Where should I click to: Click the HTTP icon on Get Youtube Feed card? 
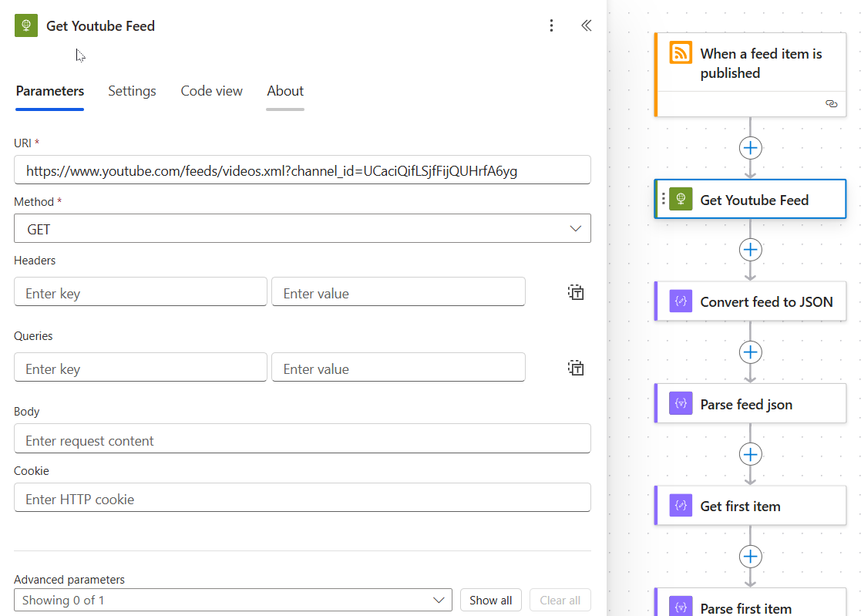(x=681, y=199)
